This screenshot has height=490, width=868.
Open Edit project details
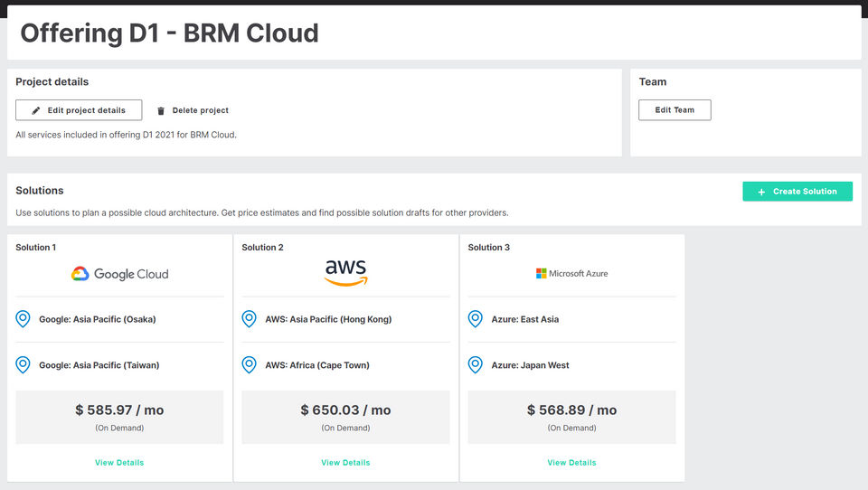[x=79, y=110]
